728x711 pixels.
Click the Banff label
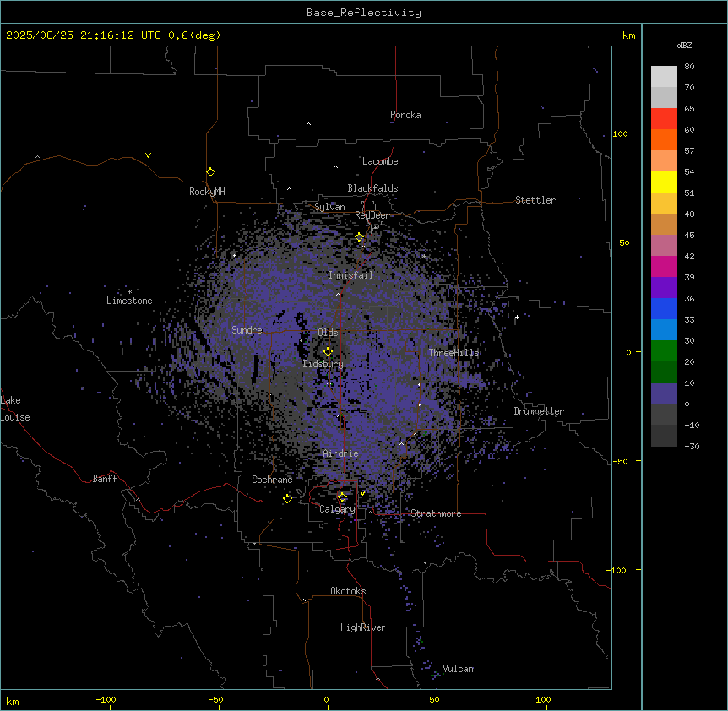(x=105, y=479)
